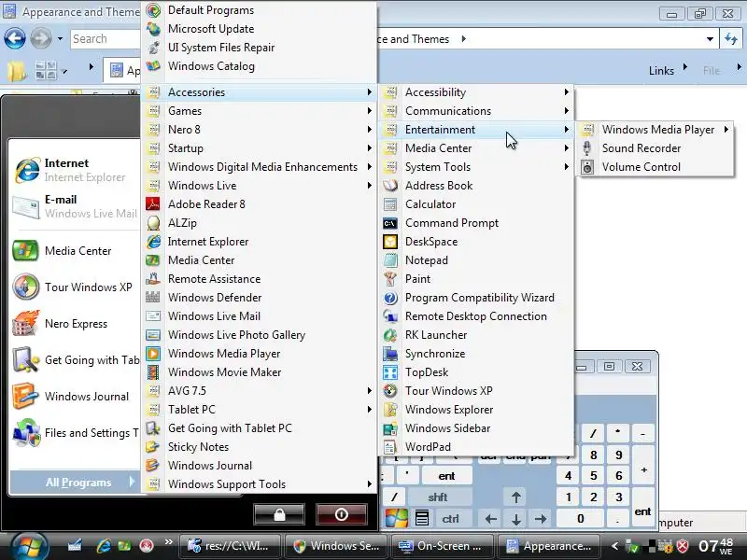Open Program Compatibility Wizard
The image size is (747, 560).
click(x=475, y=298)
